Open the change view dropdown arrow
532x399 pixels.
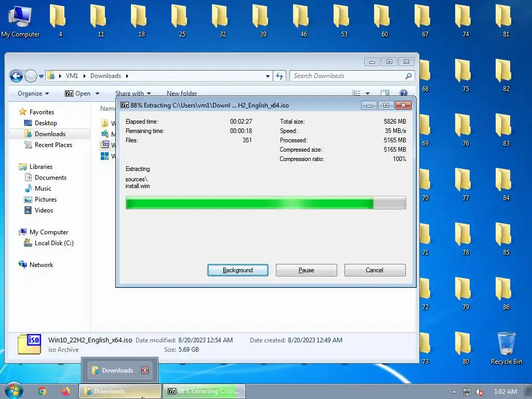pyautogui.click(x=367, y=94)
